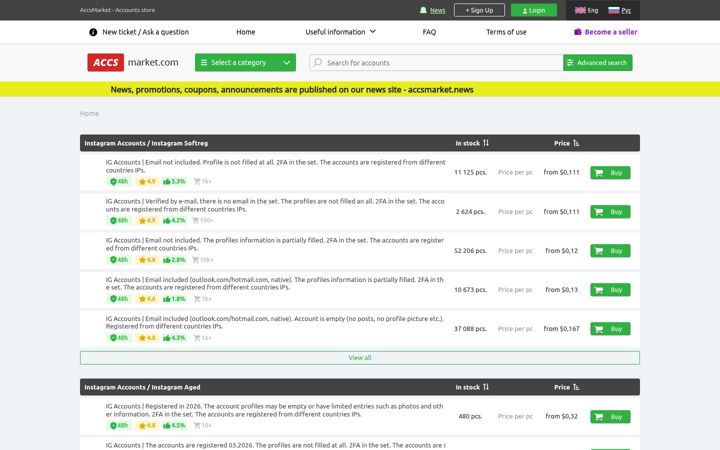Sort Instagram Aged table by In stock
720x450 pixels.
tap(472, 387)
